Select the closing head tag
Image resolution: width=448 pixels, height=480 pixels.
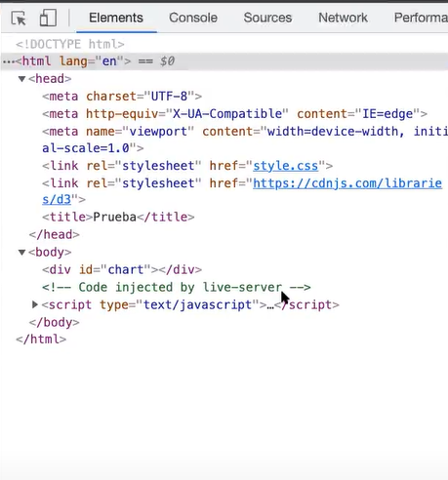[x=55, y=234]
